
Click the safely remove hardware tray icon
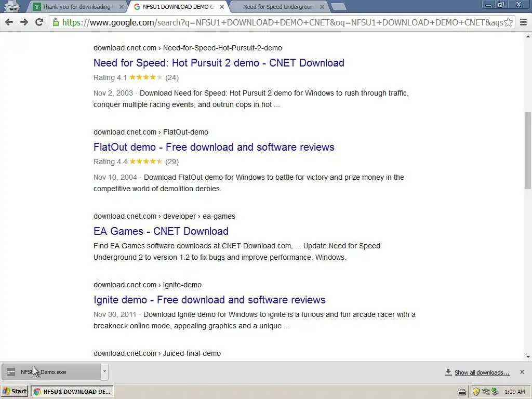495,392
